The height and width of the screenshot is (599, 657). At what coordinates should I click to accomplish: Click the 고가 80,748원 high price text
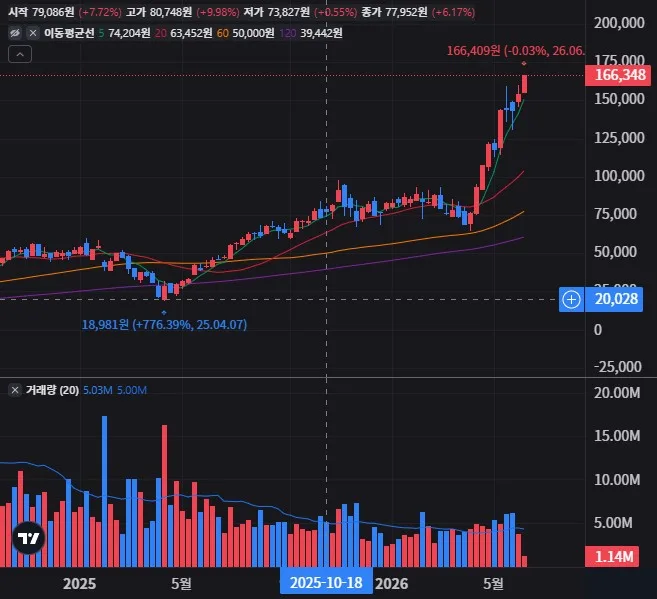tap(159, 12)
